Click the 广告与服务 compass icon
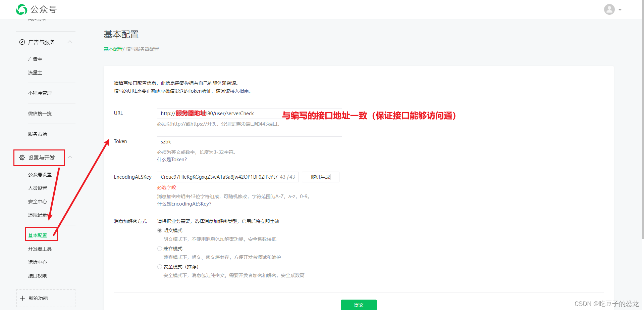The height and width of the screenshot is (310, 644). [22, 42]
